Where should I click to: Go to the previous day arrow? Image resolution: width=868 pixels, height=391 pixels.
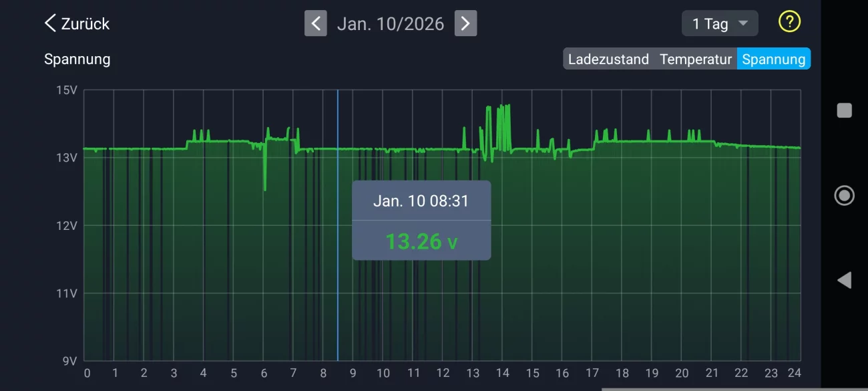click(x=316, y=23)
